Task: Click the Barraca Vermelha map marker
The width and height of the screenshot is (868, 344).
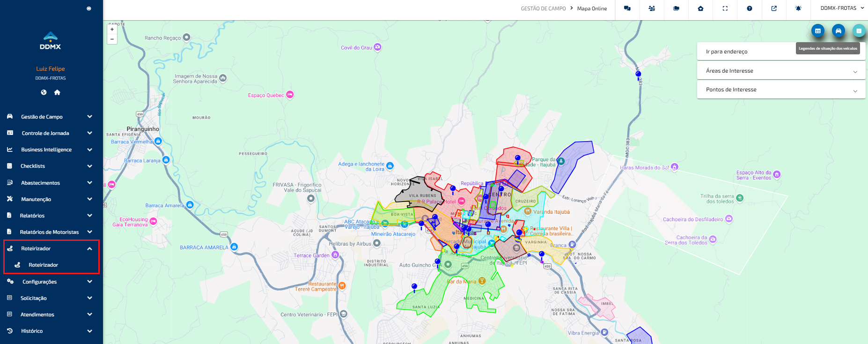Action: tap(158, 141)
